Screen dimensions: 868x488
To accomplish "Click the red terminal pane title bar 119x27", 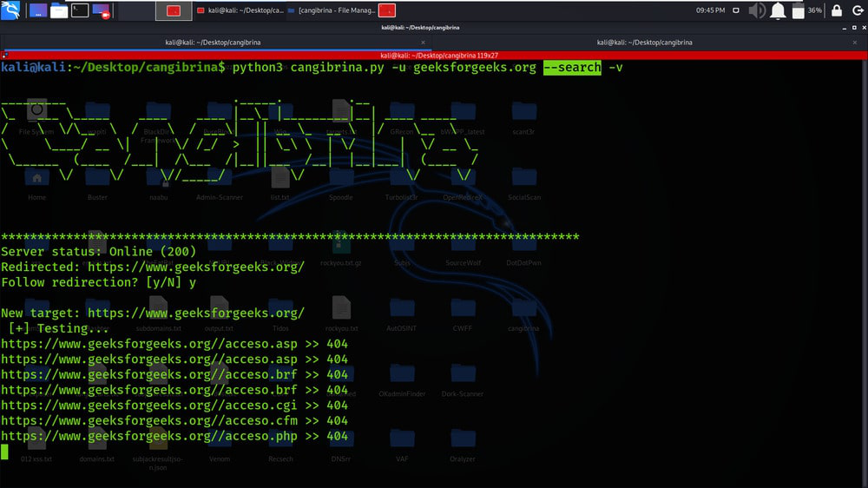I will pos(438,56).
